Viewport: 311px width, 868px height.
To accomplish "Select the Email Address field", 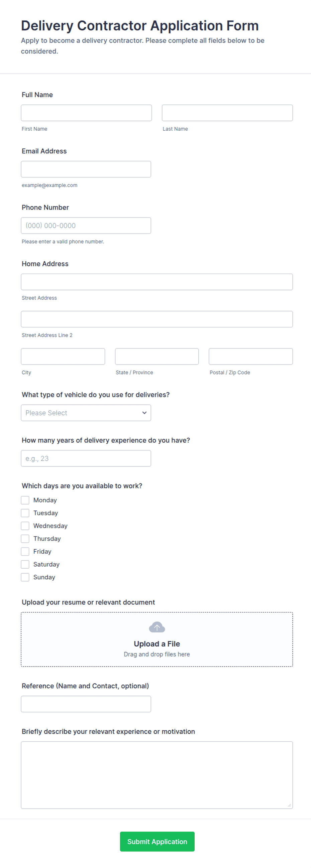I will [x=86, y=169].
